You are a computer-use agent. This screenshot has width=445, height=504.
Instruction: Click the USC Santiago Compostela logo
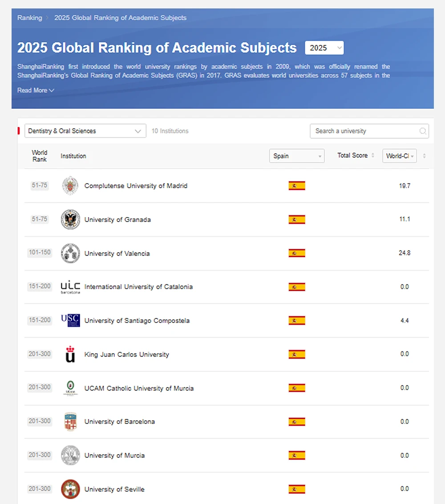point(70,320)
